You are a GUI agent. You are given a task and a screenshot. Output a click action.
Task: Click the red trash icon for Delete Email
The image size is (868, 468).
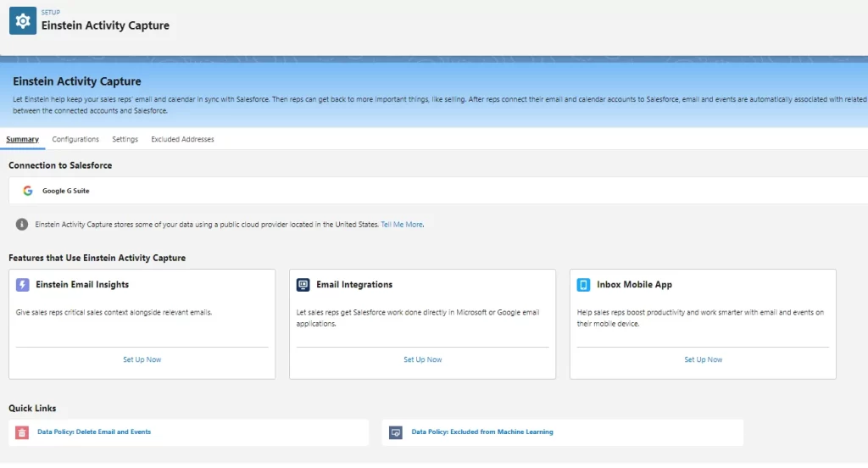pyautogui.click(x=21, y=432)
